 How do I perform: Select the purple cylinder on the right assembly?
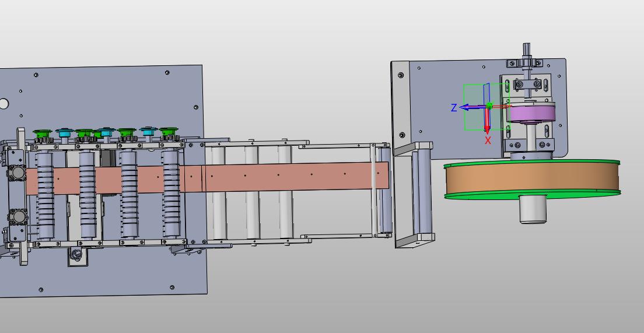(531, 113)
